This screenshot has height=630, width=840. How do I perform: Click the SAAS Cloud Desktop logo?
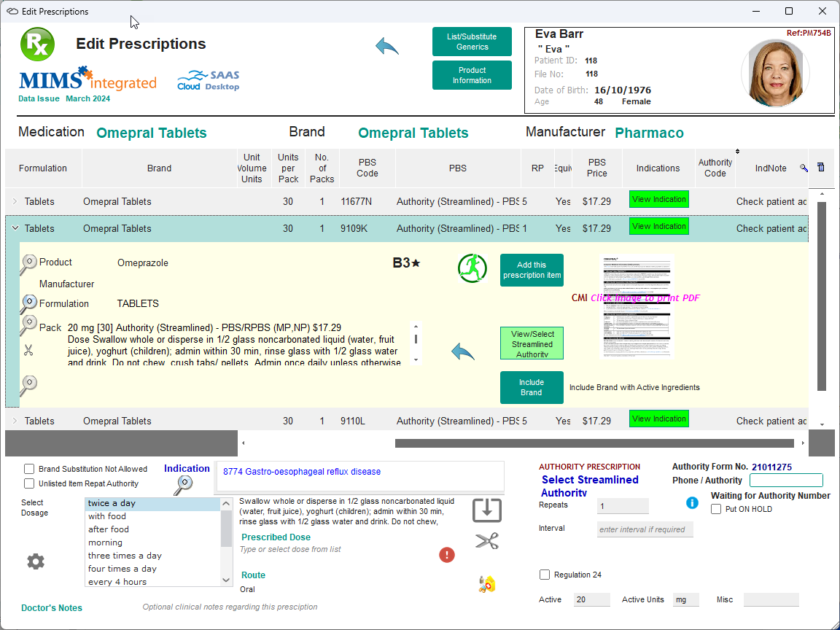pos(209,80)
